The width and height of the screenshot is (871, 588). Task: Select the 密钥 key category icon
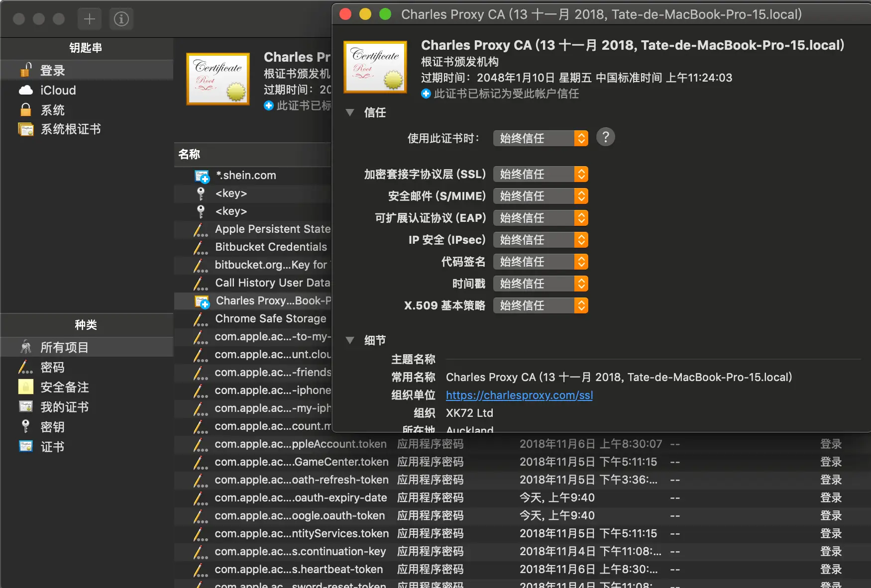(x=26, y=426)
